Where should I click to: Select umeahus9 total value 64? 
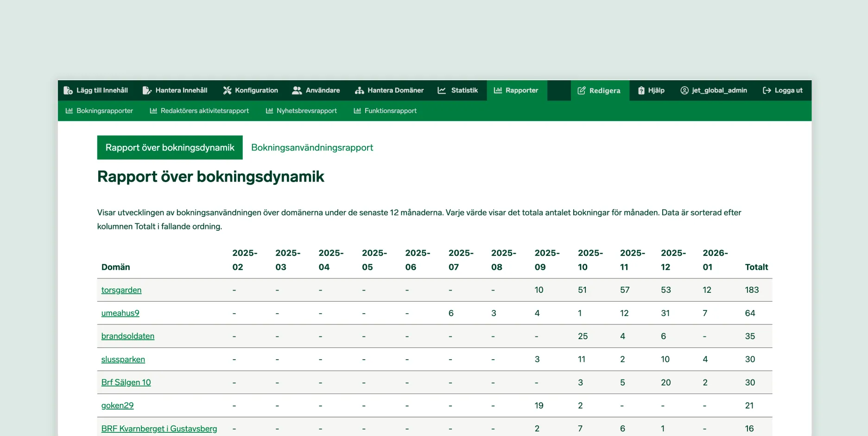pos(750,313)
